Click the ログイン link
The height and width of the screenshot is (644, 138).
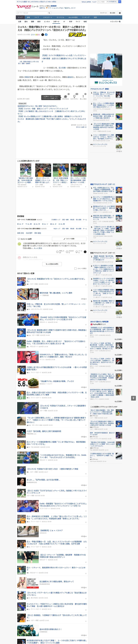pyautogui.click(x=42, y=8)
